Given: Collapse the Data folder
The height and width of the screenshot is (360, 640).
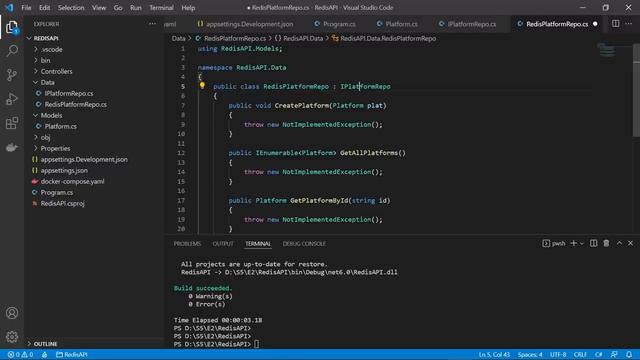Looking at the screenshot, I should coord(47,82).
